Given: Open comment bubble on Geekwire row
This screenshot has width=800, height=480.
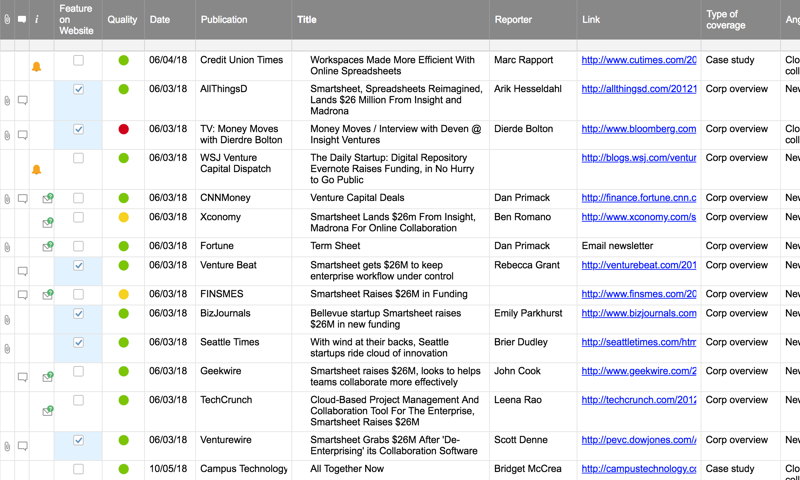Looking at the screenshot, I should tap(22, 377).
